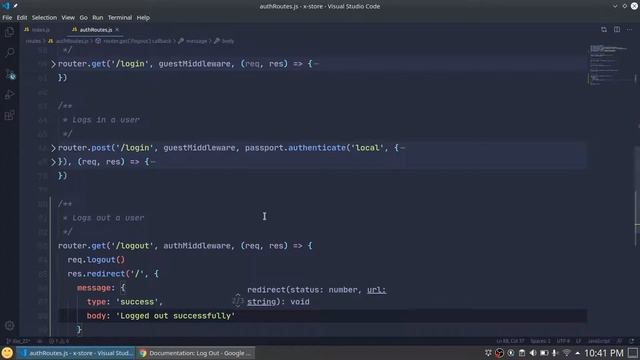This screenshot has width=640, height=360.
Task: Open the Selection menu
Action: pyautogui.click(x=44, y=18)
